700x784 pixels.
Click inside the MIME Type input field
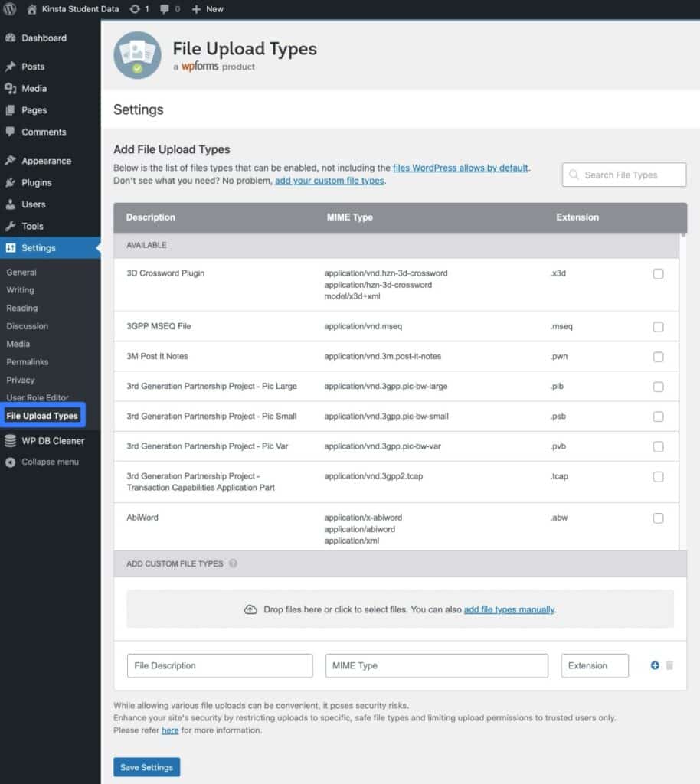pos(437,665)
